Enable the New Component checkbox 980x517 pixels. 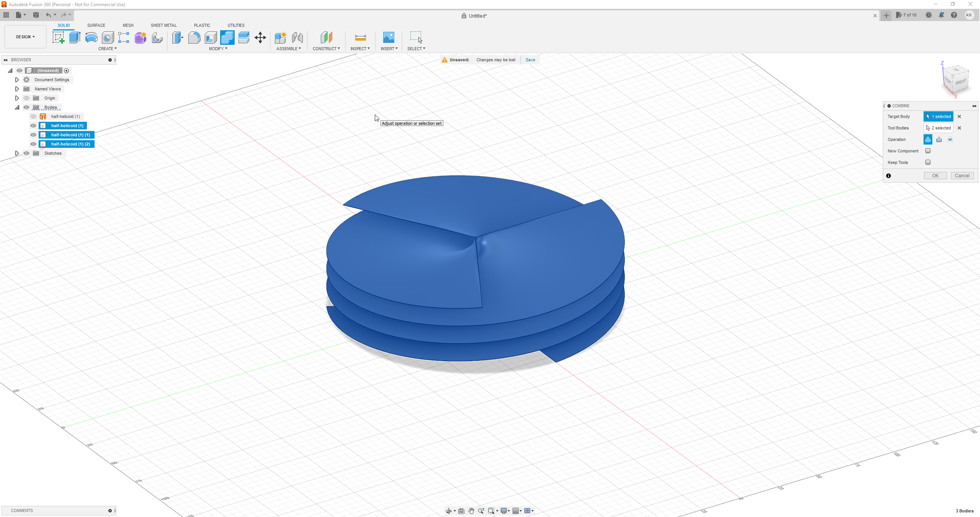point(928,151)
